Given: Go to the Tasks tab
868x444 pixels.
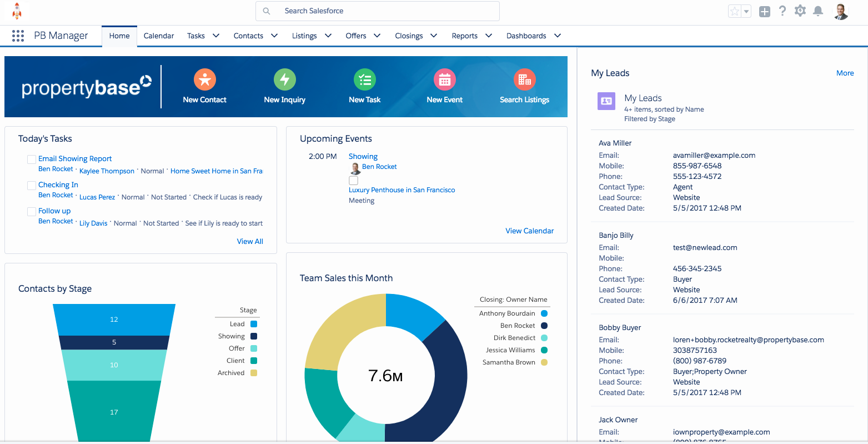Looking at the screenshot, I should (196, 36).
